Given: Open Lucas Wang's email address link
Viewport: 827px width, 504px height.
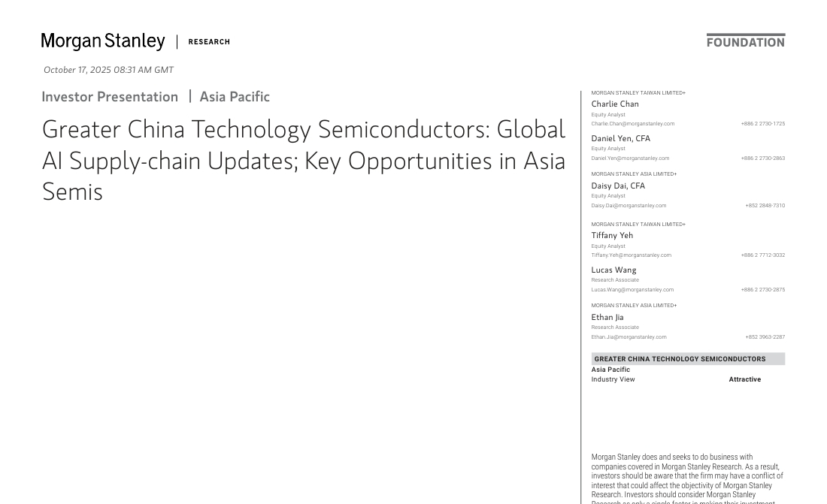Looking at the screenshot, I should (x=632, y=290).
